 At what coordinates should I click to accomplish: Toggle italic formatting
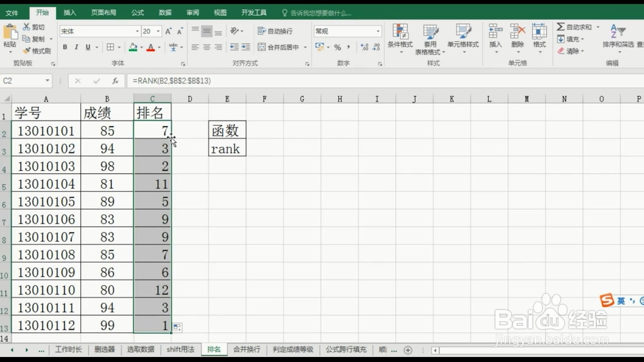pyautogui.click(x=75, y=47)
